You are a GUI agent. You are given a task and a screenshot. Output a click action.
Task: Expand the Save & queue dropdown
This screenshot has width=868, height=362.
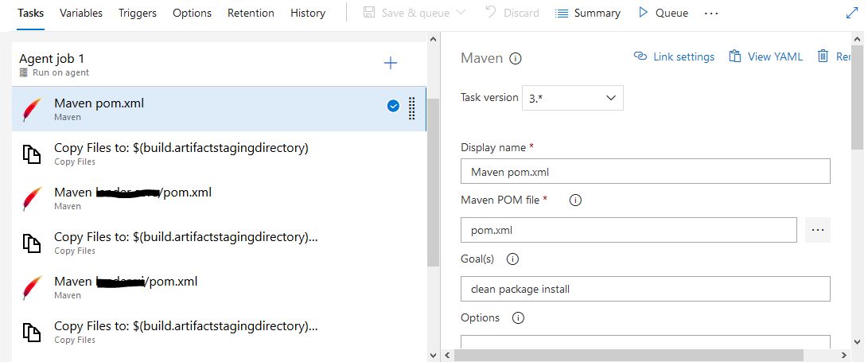[x=460, y=14]
